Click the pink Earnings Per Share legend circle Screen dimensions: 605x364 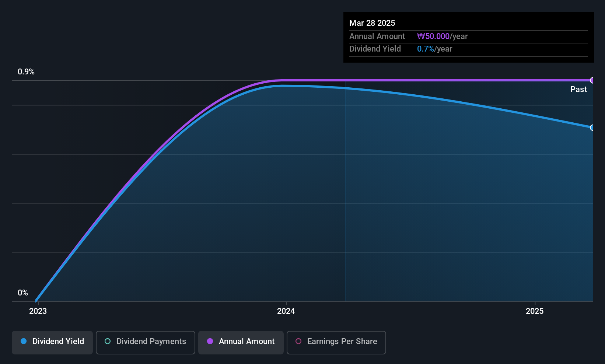coord(298,341)
